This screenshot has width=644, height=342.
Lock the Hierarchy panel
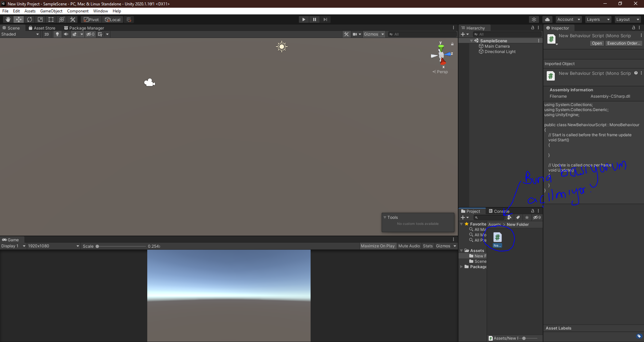click(533, 28)
